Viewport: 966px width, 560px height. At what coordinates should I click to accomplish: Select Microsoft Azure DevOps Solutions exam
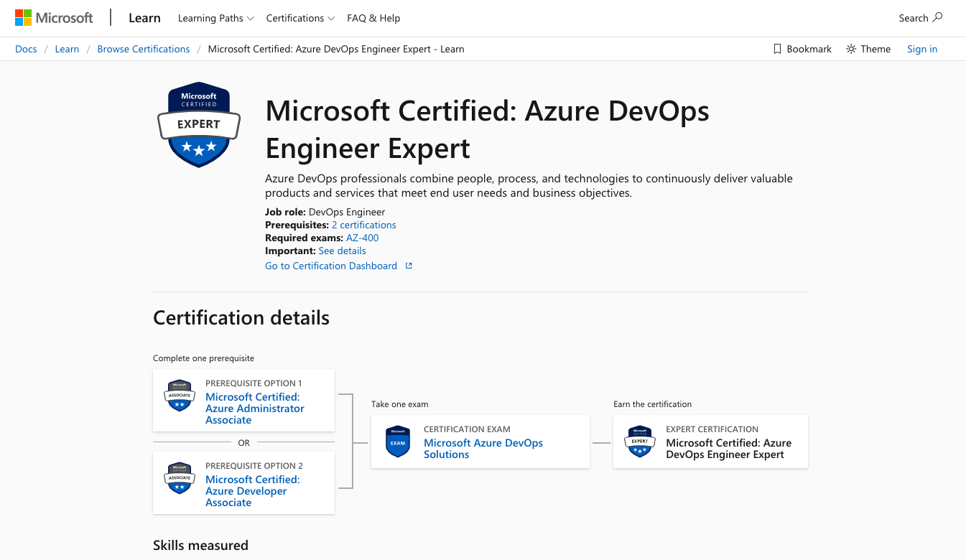click(x=483, y=448)
